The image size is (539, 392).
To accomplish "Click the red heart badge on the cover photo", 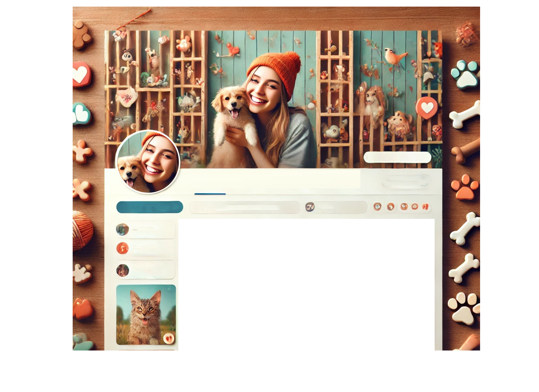I will point(427,108).
